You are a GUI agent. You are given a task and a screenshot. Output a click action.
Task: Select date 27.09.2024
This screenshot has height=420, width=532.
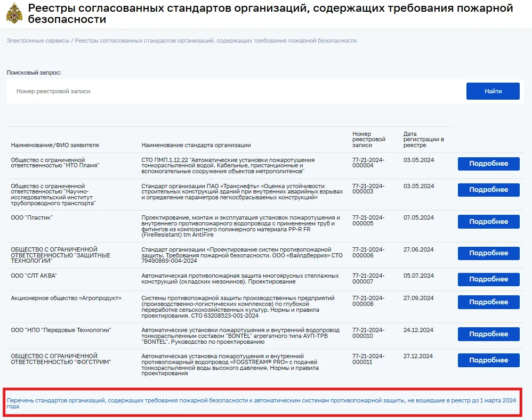tap(418, 298)
